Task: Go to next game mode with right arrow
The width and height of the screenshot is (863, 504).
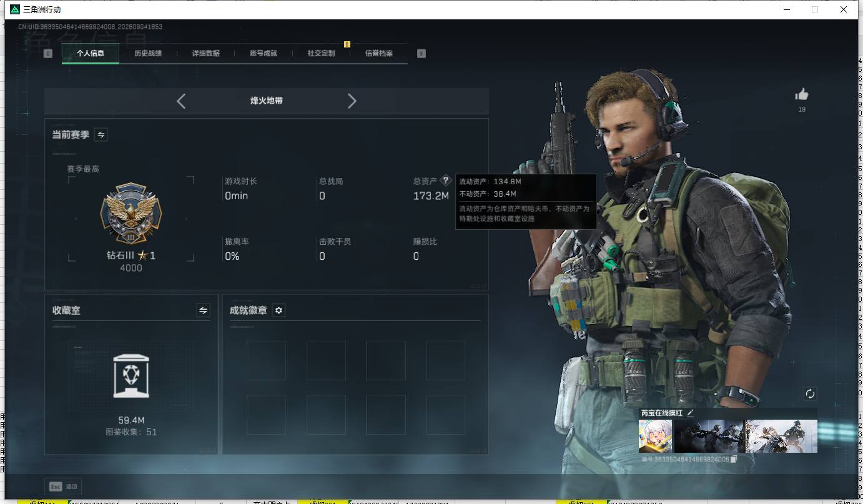Action: 352,101
